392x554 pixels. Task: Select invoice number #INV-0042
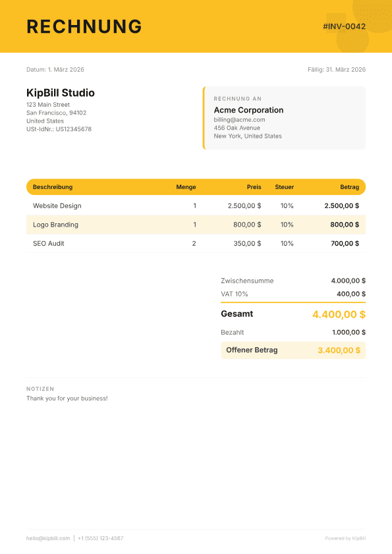pos(345,26)
